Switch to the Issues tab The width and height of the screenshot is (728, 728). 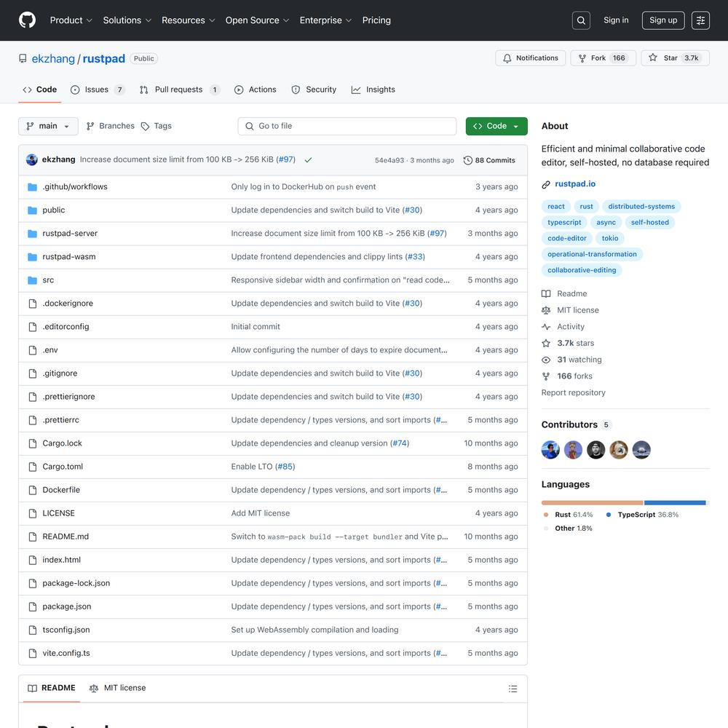97,90
